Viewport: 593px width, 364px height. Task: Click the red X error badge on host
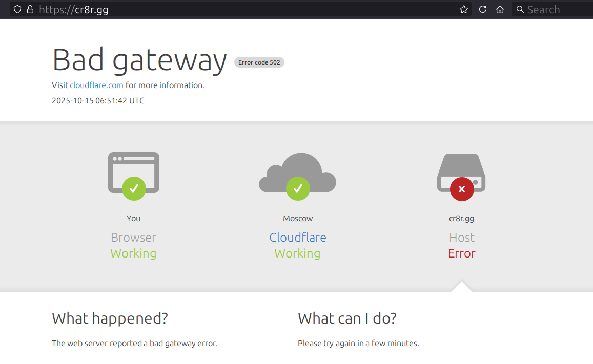click(x=461, y=189)
